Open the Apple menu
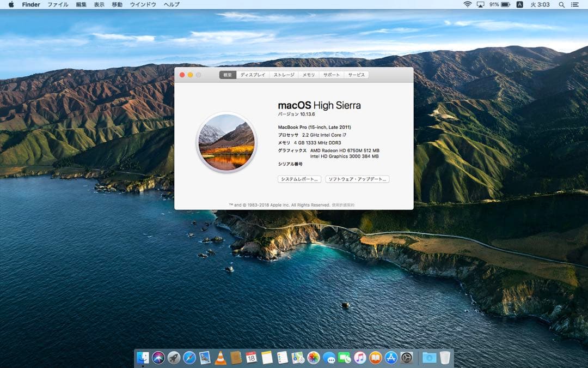The height and width of the screenshot is (368, 588). point(11,4)
